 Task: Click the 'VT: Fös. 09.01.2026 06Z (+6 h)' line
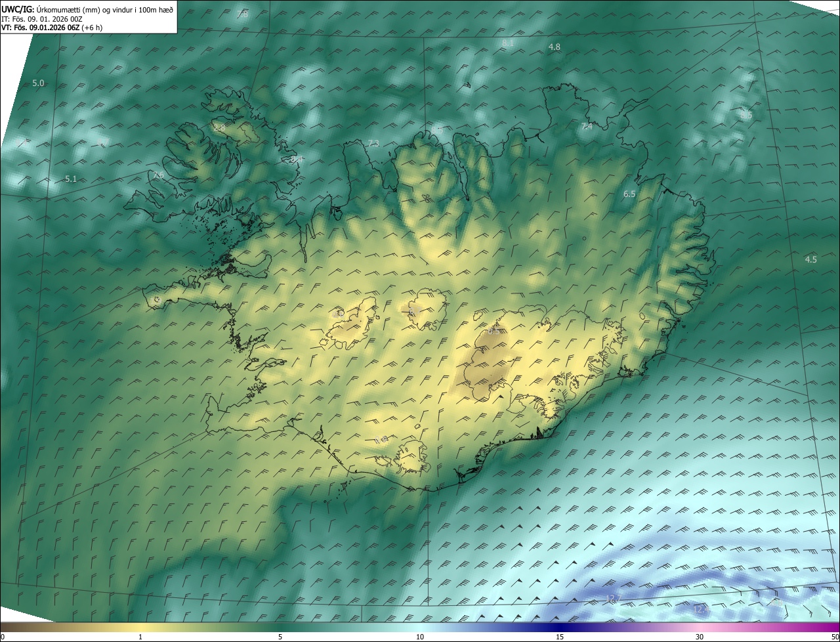[52, 28]
